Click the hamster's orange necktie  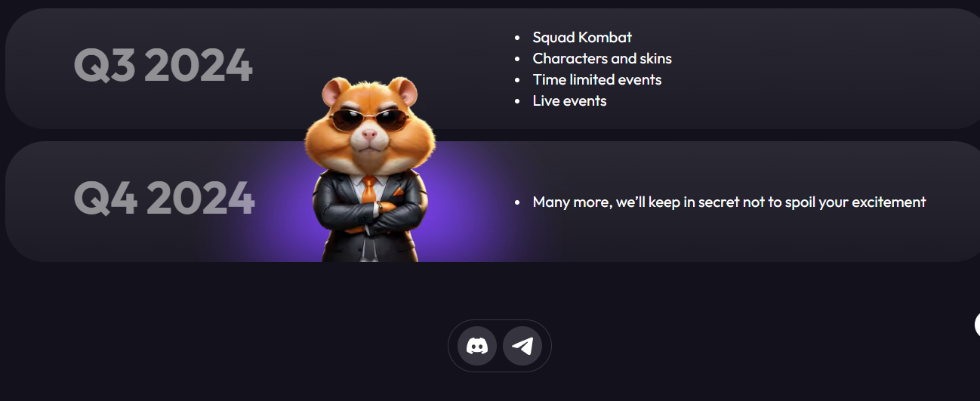[x=368, y=190]
